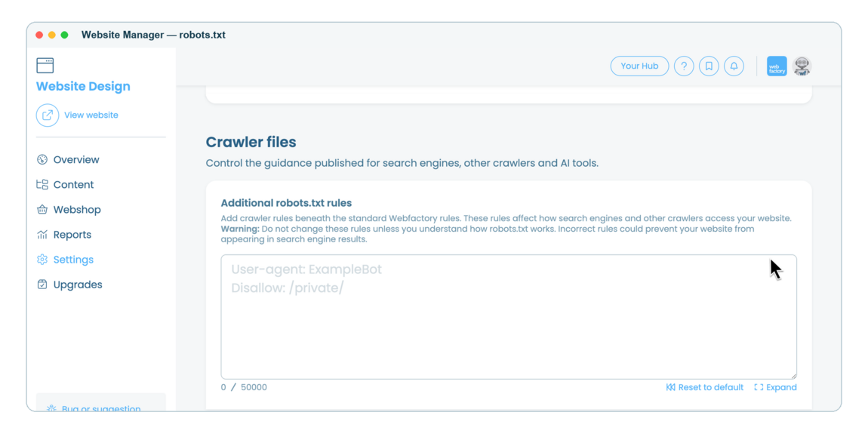Click the Webshop basket icon

tap(42, 210)
